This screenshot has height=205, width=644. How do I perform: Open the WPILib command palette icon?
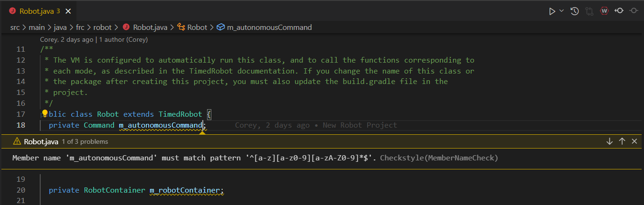tap(604, 11)
